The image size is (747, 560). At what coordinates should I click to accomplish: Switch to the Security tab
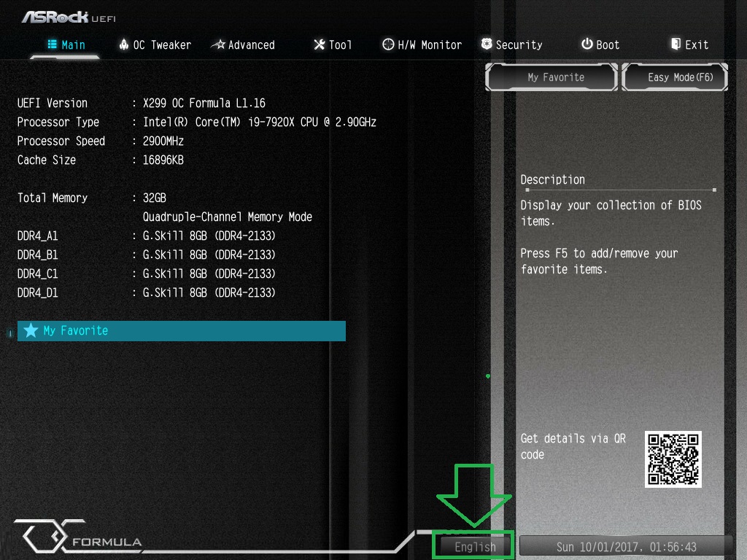pos(511,44)
